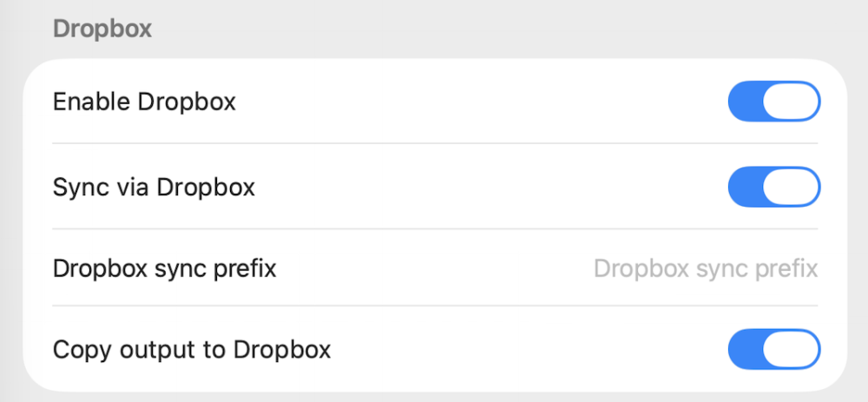Focus the Dropbox sync prefix text field

(x=705, y=268)
